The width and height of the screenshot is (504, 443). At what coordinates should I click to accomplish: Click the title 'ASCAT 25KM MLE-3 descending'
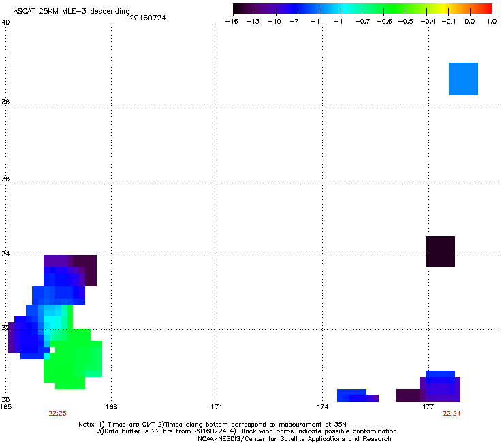click(x=72, y=11)
